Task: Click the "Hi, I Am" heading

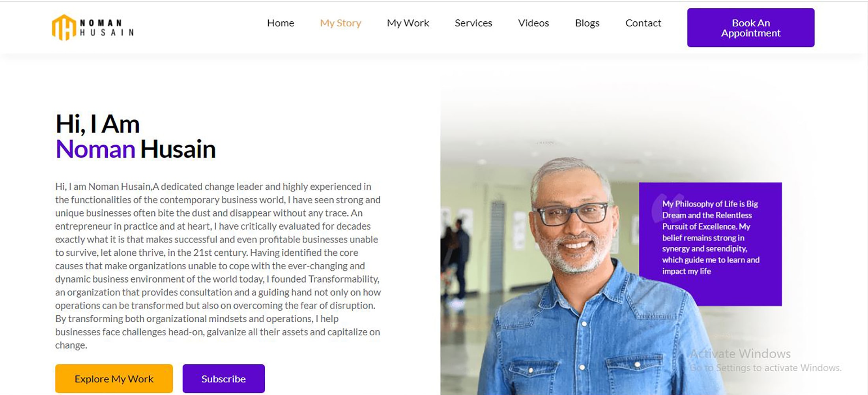Action: click(97, 124)
